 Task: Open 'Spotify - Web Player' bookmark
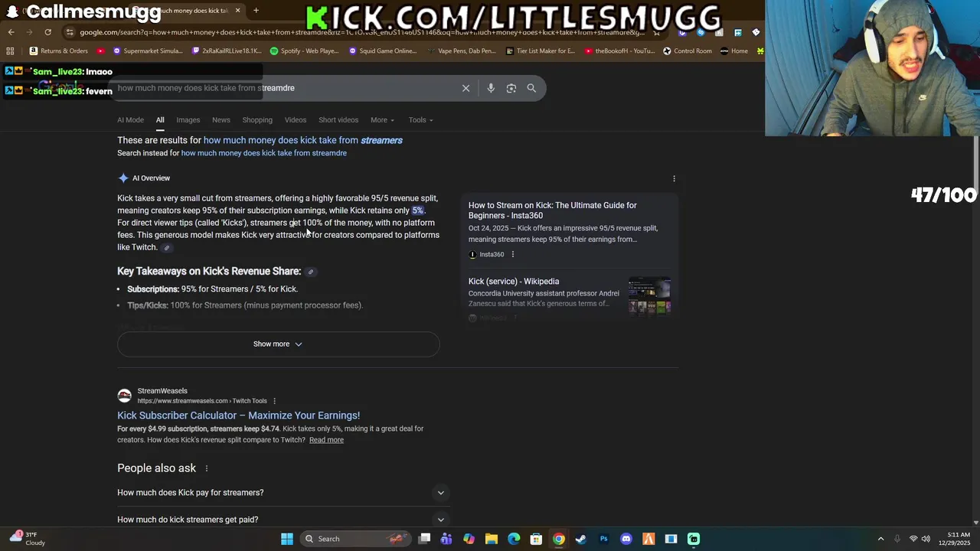(x=304, y=51)
